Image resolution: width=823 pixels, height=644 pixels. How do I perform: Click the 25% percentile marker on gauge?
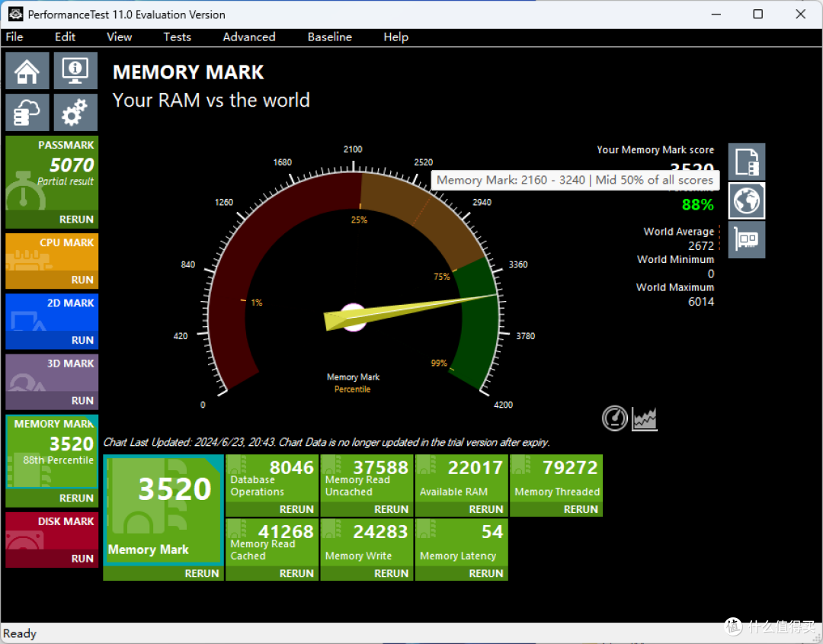click(x=359, y=220)
